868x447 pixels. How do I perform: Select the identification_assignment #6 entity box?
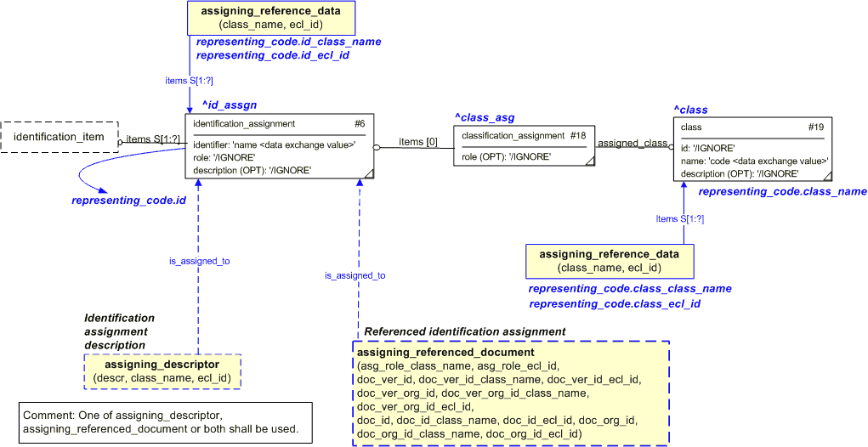pos(281,146)
